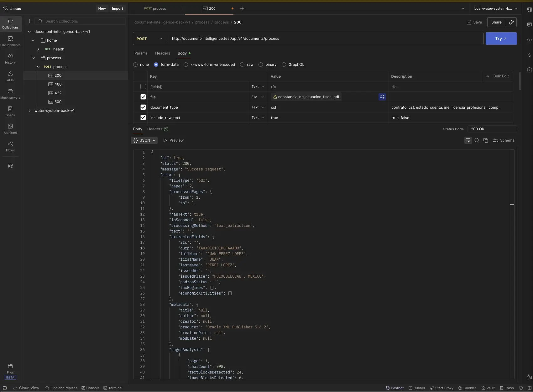Open the documentation icon in right sidebar
Viewport: 533px width, 392px height.
pos(529,10)
